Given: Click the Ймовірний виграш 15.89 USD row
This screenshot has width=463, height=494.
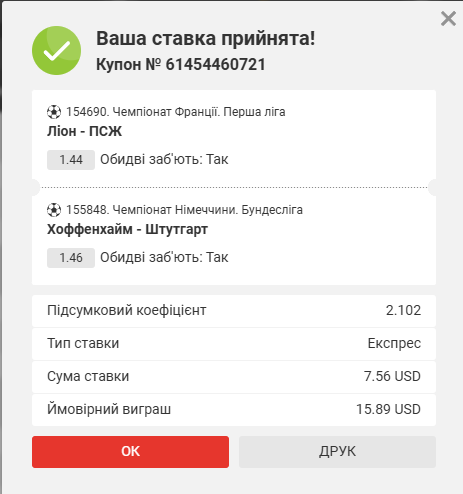Looking at the screenshot, I should (x=234, y=410).
